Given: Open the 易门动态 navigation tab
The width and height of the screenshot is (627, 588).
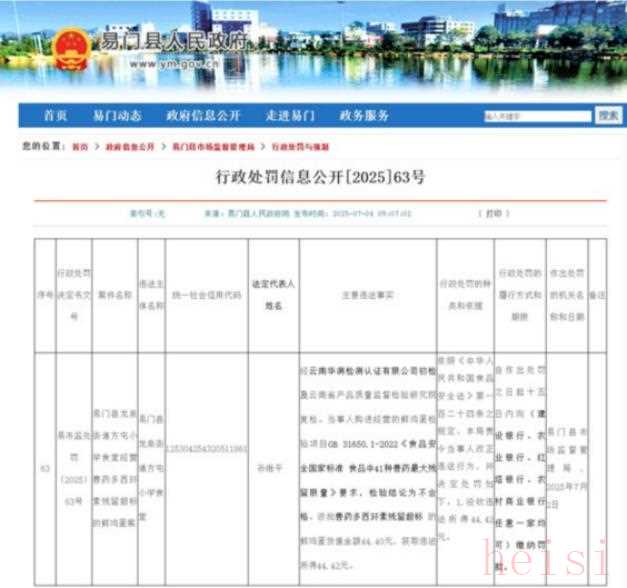Looking at the screenshot, I should [x=117, y=115].
